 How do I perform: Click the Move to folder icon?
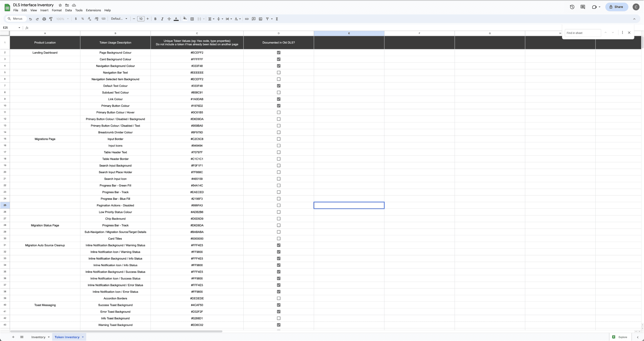[67, 5]
